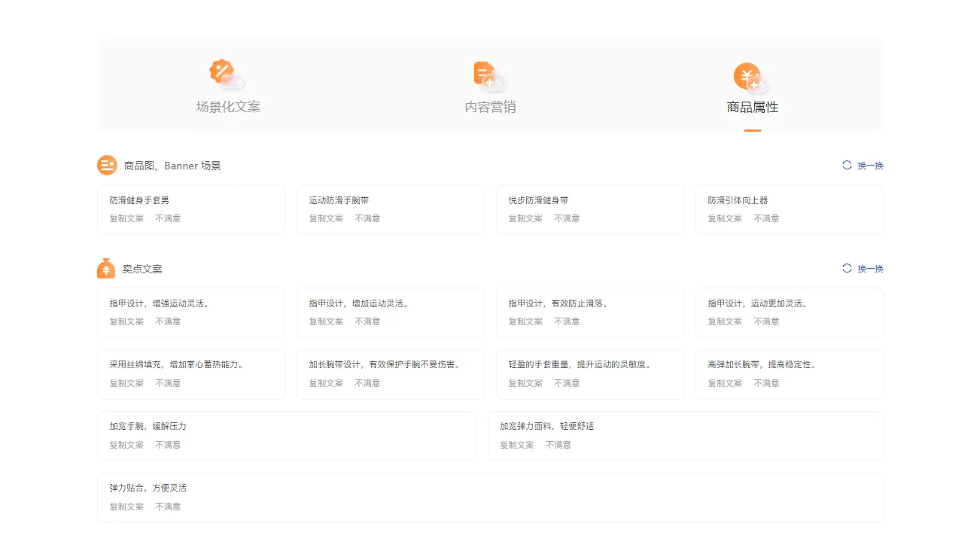The height and width of the screenshot is (545, 980).
Task: Mark 防滑健身手套男 as 不满意
Action: click(x=168, y=218)
